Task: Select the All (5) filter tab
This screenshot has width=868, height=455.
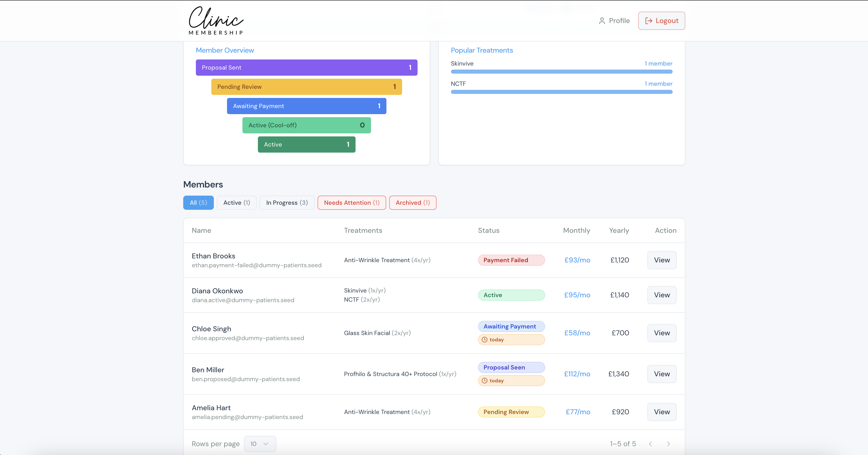Action: pos(198,202)
